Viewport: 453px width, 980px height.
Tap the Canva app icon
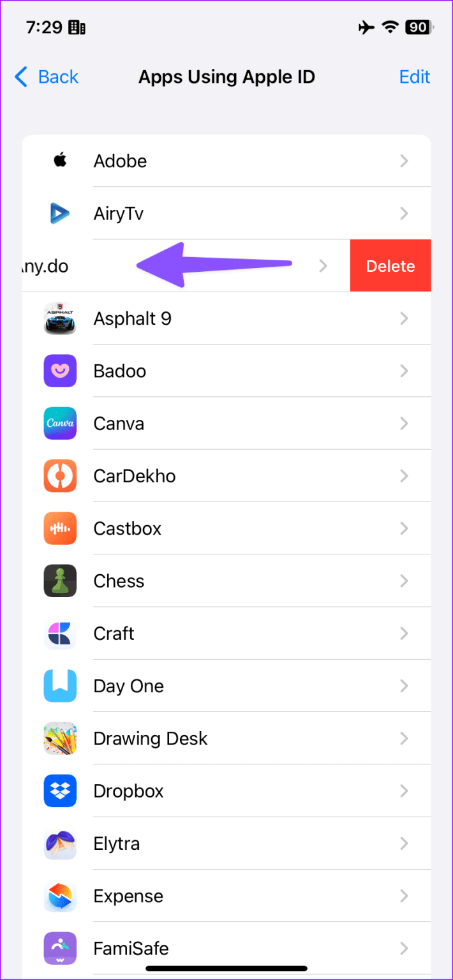pyautogui.click(x=59, y=423)
